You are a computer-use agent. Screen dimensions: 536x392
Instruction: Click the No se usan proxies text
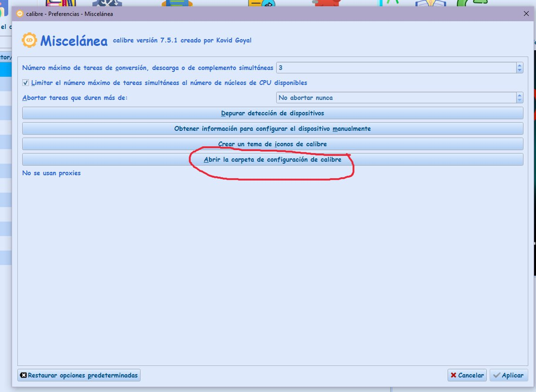coord(51,173)
